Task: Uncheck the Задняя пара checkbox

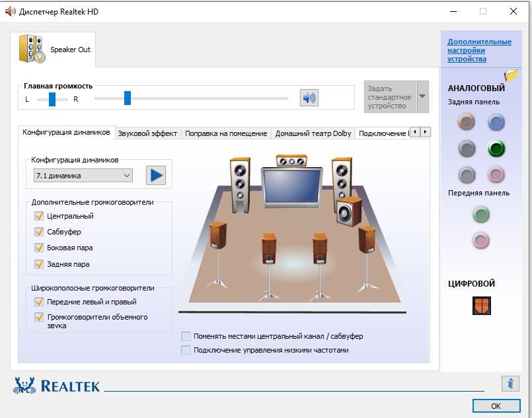Action: [39, 264]
